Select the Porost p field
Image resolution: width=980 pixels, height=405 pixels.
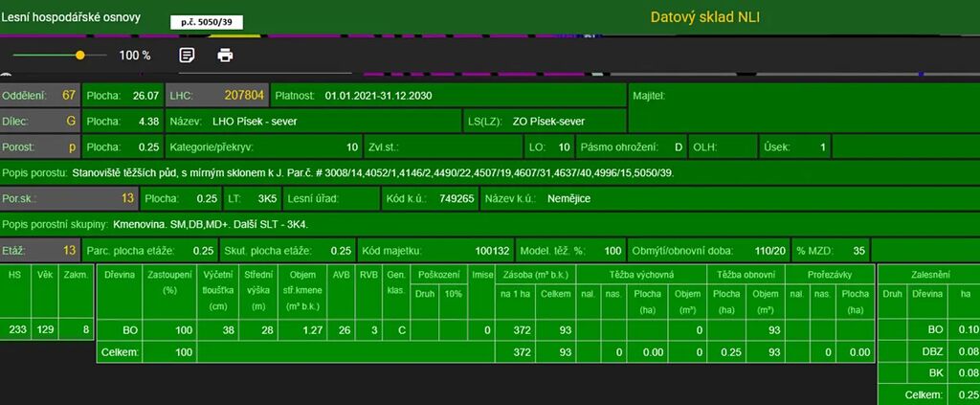[x=40, y=147]
